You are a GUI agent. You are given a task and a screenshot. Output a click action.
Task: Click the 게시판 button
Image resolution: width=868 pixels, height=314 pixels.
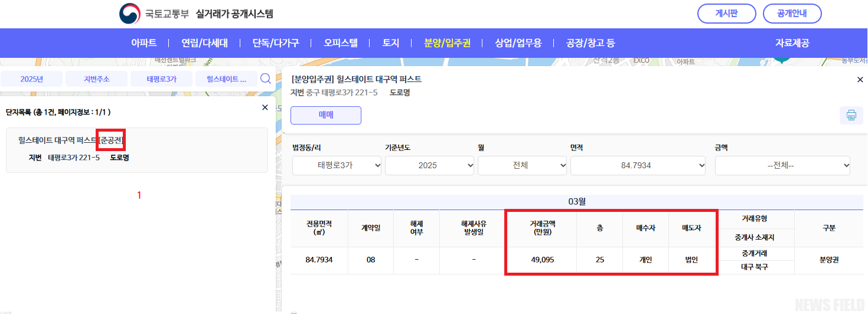click(726, 14)
